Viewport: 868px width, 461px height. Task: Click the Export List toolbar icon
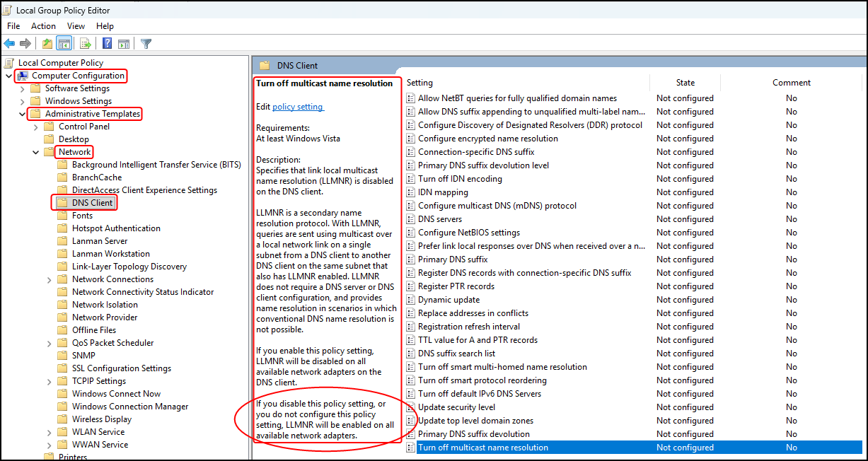click(86, 43)
